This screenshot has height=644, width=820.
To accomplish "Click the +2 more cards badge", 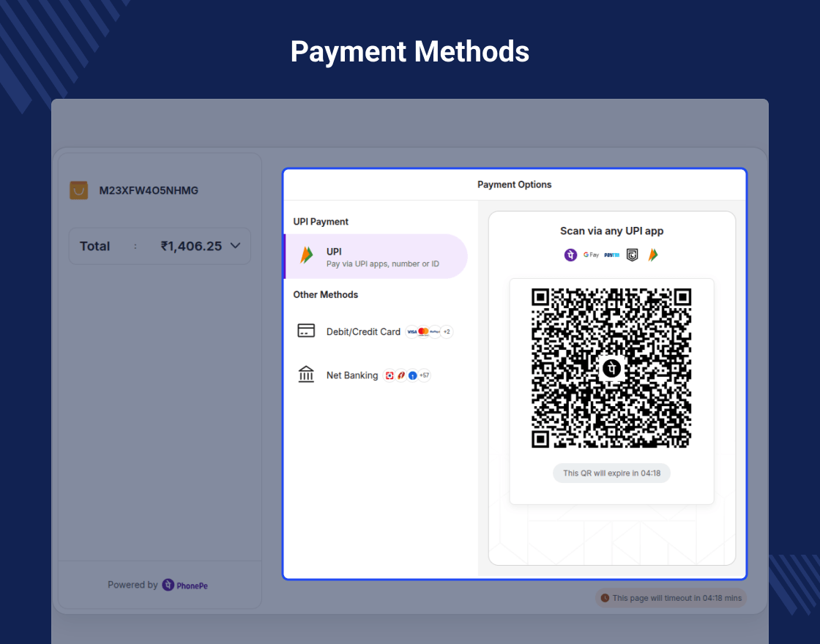I will click(x=447, y=332).
